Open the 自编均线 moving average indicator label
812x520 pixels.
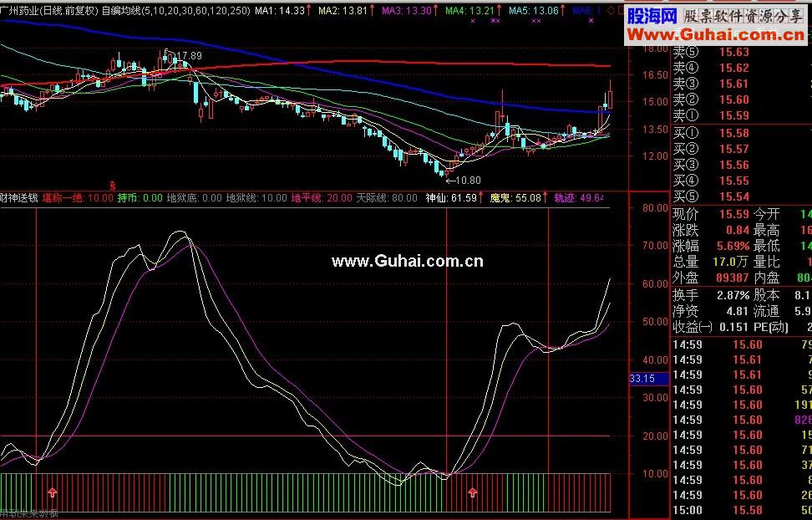click(x=175, y=10)
